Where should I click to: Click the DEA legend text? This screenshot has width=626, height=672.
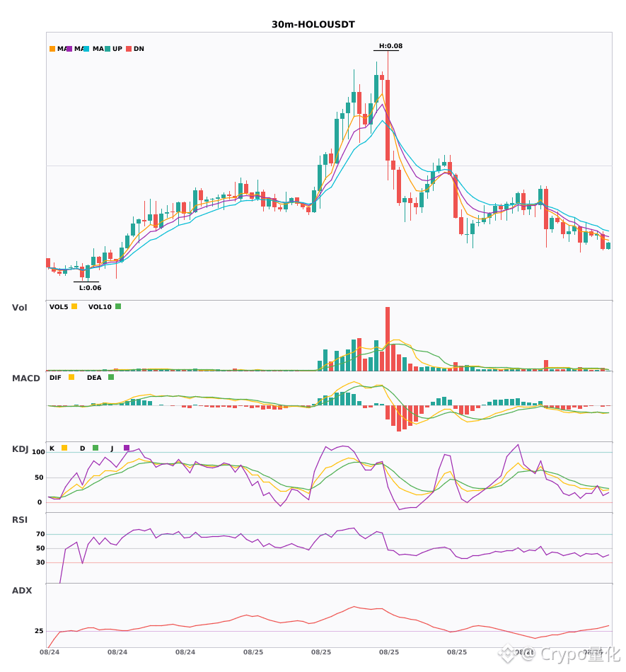point(94,378)
